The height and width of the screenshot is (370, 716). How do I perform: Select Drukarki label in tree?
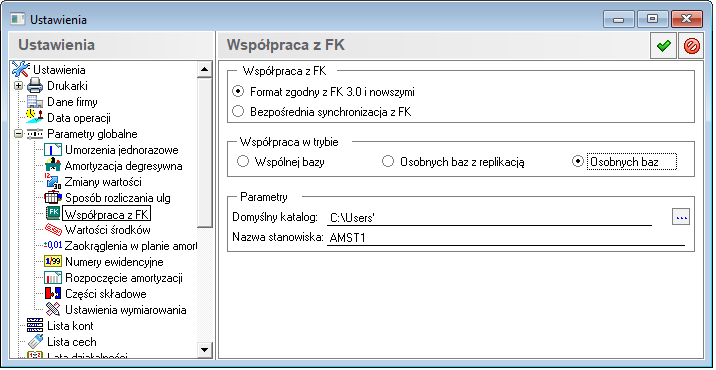(x=67, y=86)
